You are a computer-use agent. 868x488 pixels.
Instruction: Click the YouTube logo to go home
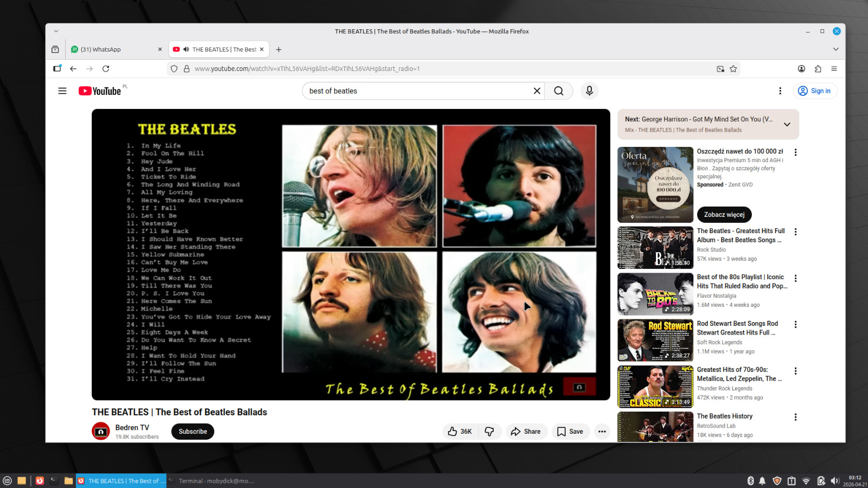tap(100, 91)
